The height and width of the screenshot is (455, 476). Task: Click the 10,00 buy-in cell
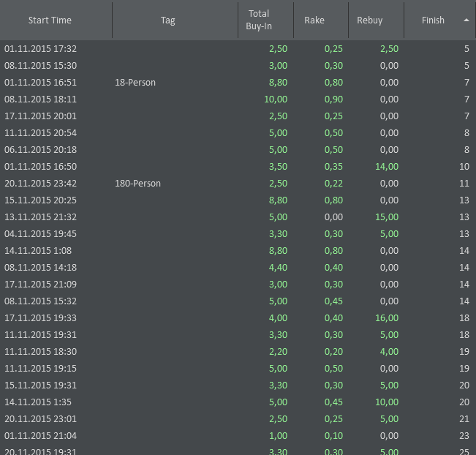click(276, 99)
